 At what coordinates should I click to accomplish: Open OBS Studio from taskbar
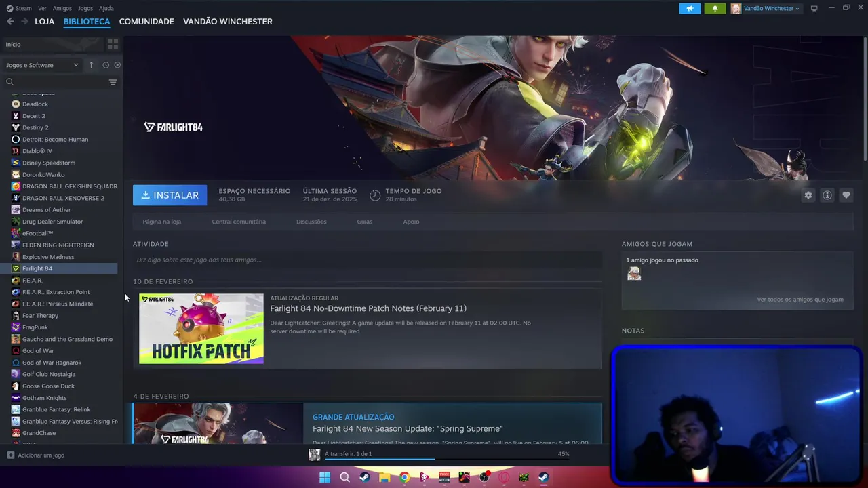(484, 477)
